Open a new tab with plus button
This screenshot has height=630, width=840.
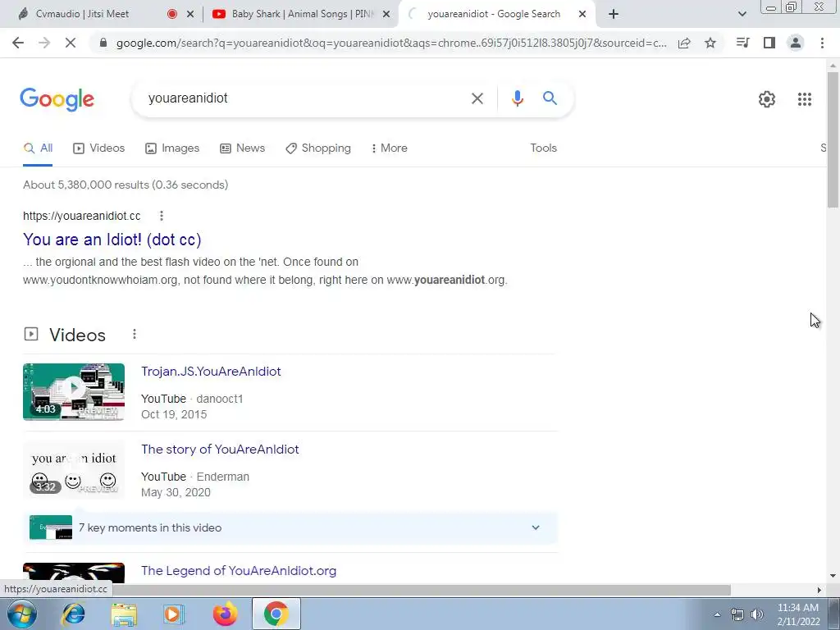tap(614, 15)
